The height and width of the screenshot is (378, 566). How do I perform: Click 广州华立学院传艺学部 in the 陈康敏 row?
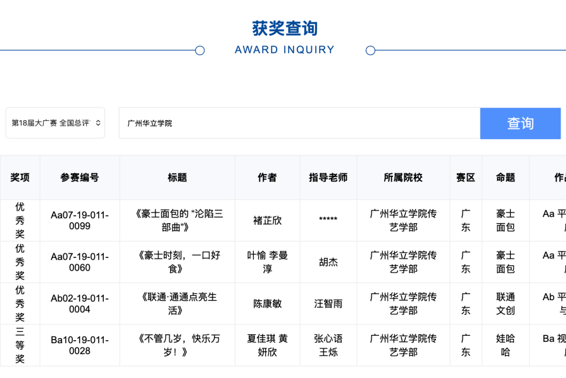(403, 304)
